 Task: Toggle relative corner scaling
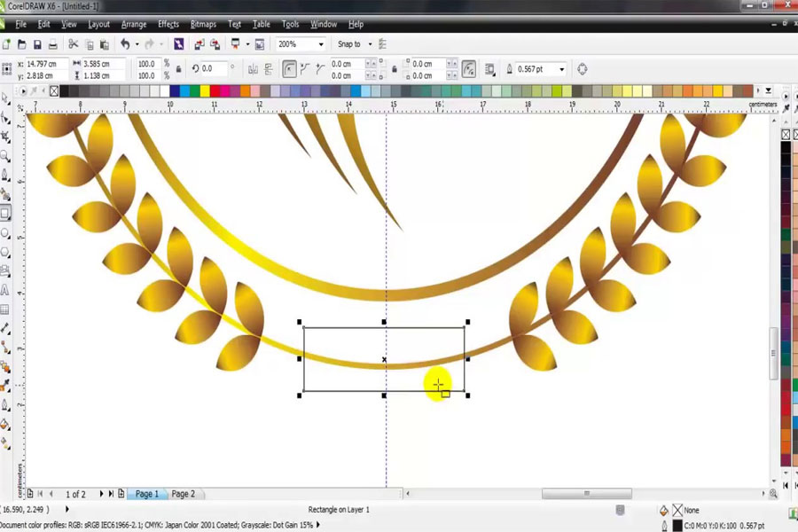(x=469, y=69)
